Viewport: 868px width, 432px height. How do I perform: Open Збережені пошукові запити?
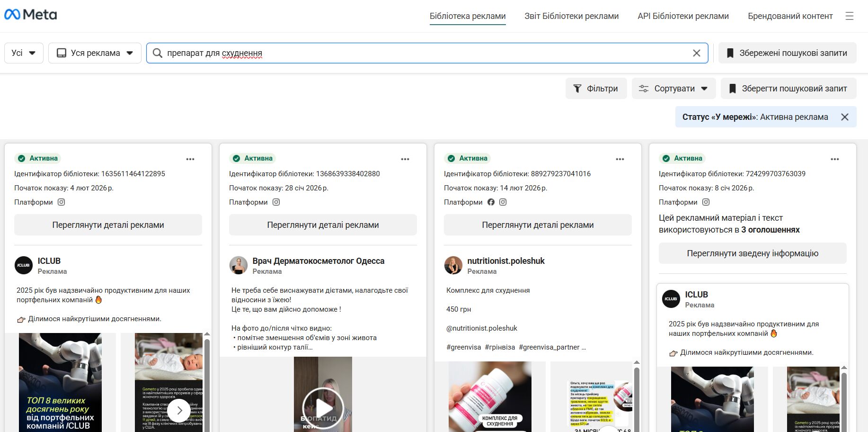tap(788, 53)
